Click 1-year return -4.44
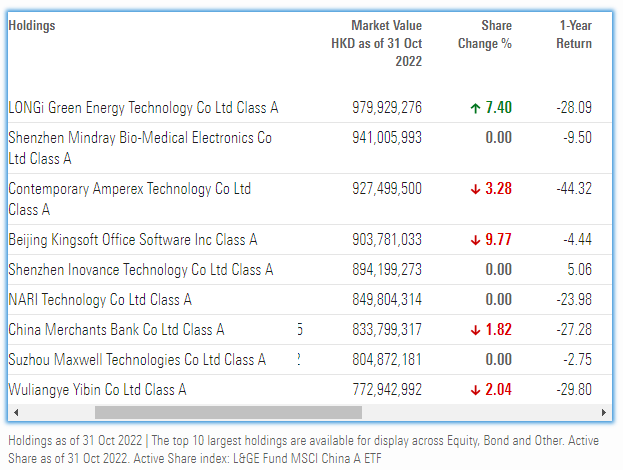The height and width of the screenshot is (470, 623). pos(577,240)
